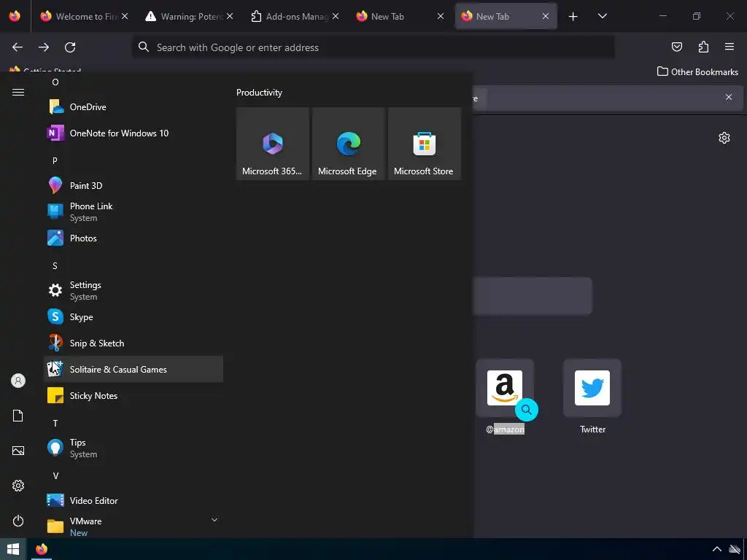The width and height of the screenshot is (747, 560).
Task: Switch to Warning: Potential tab
Action: click(x=189, y=16)
